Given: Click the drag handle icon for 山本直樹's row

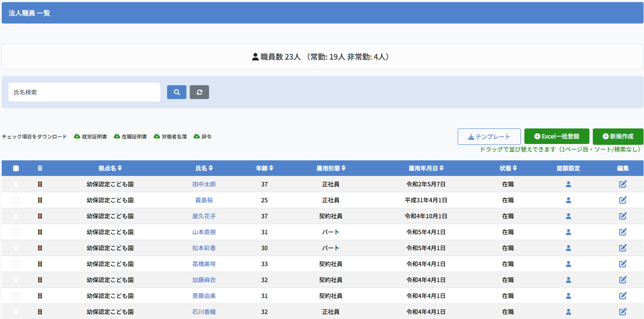Looking at the screenshot, I should (40, 232).
